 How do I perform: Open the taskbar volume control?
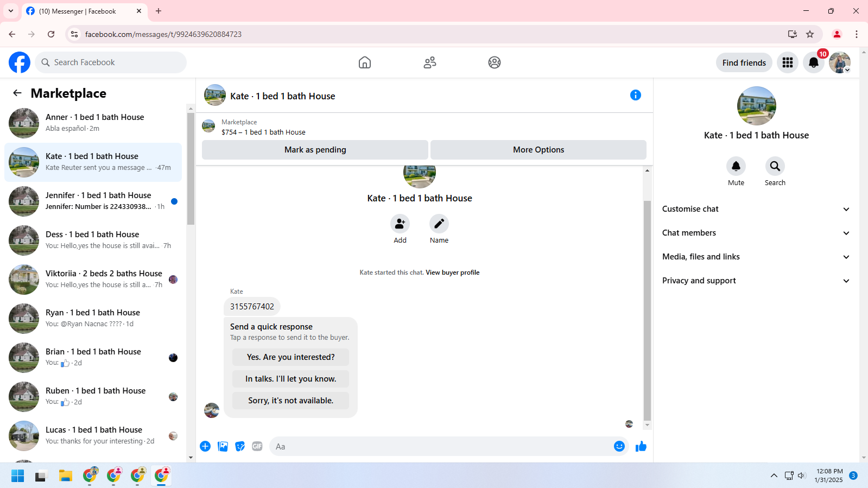click(802, 476)
